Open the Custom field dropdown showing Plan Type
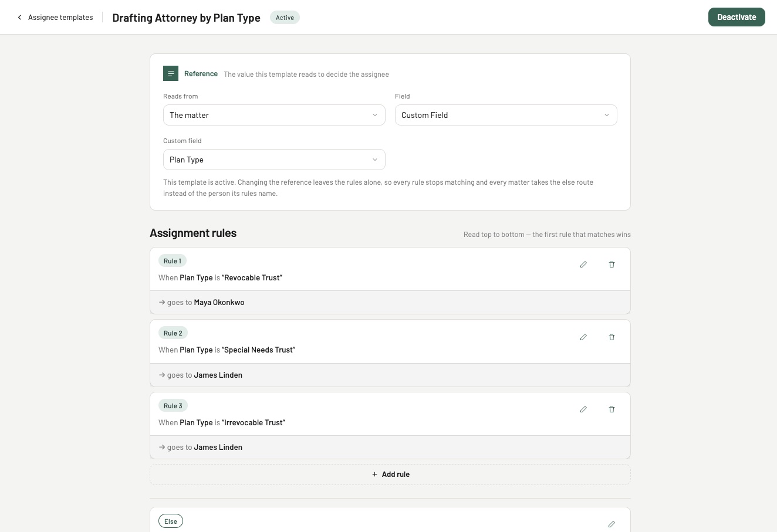Screen dimensions: 777x532 [x=274, y=160]
